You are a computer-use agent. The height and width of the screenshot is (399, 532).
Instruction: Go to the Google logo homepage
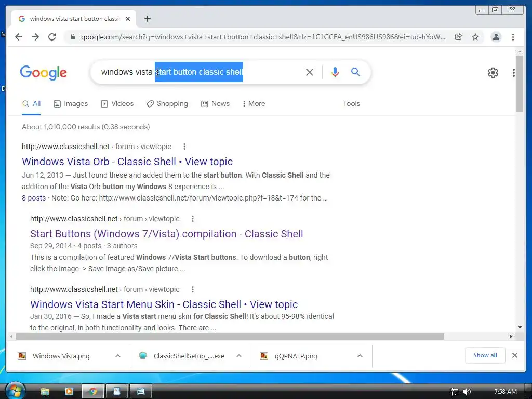(44, 73)
